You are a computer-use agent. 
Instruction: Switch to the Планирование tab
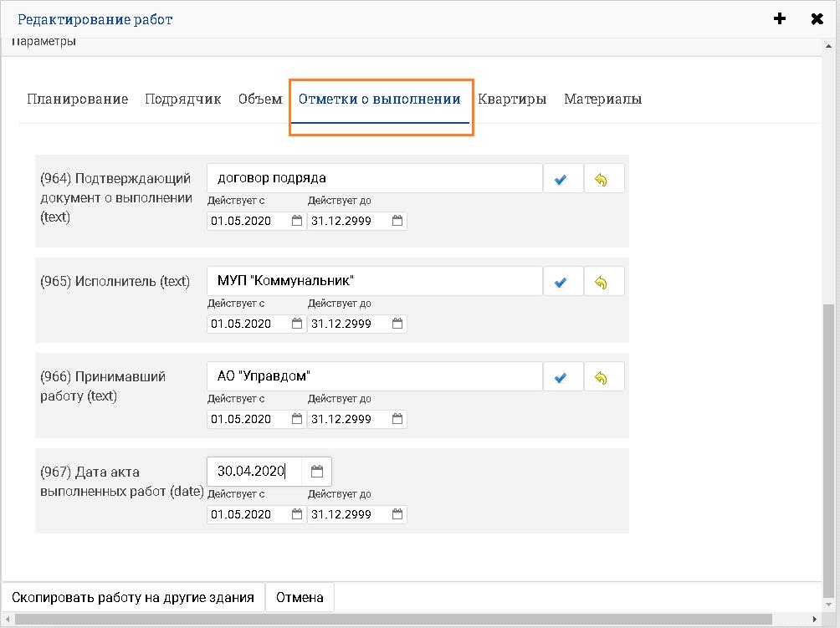click(77, 99)
